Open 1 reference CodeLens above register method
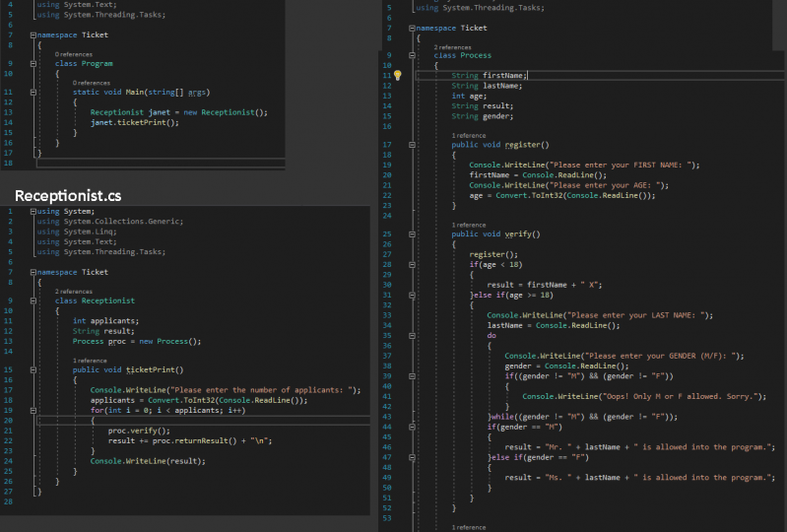The width and height of the screenshot is (787, 532). (468, 136)
